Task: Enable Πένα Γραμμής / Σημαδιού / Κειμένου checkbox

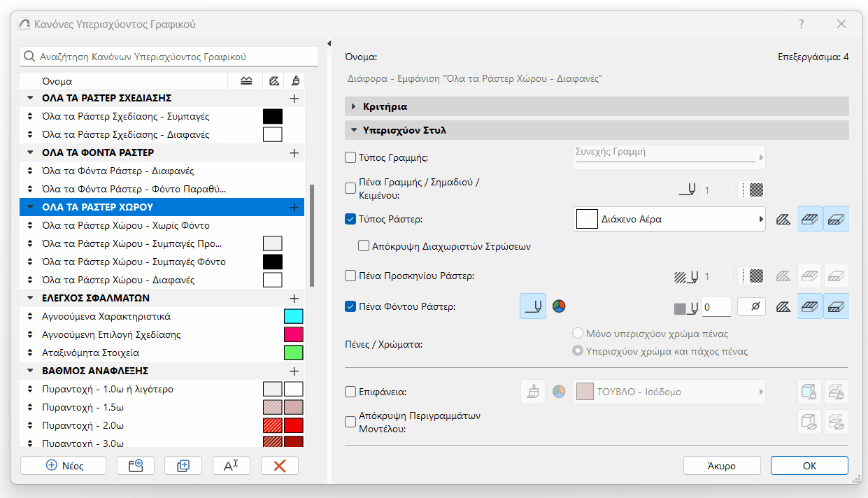Action: 350,187
